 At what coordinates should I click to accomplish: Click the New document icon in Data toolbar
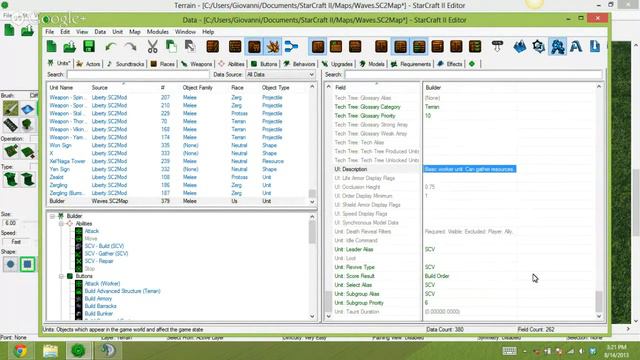pyautogui.click(x=51, y=47)
